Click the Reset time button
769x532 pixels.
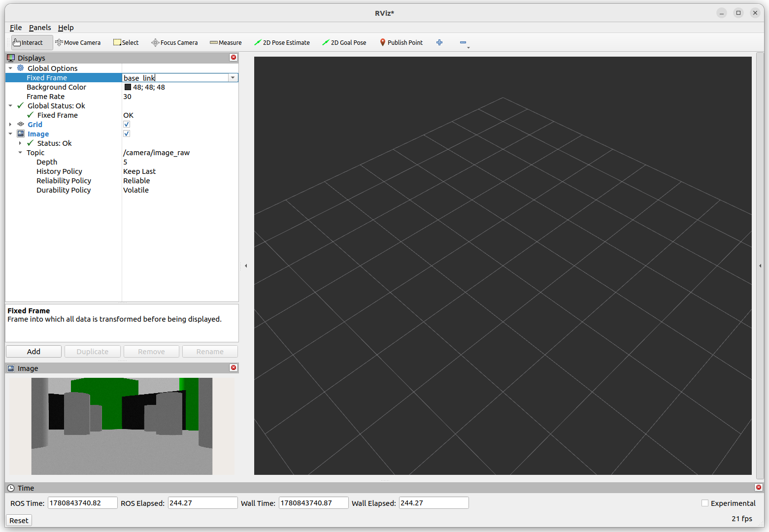(x=19, y=520)
